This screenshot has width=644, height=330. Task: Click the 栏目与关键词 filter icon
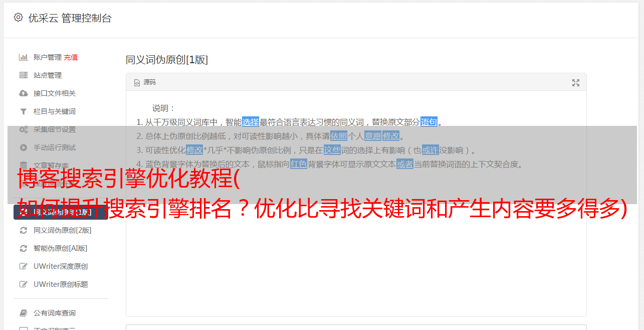coord(23,111)
